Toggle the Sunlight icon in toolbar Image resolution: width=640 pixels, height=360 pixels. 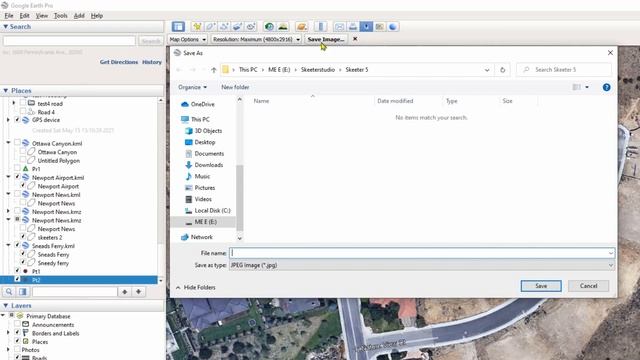(282, 27)
